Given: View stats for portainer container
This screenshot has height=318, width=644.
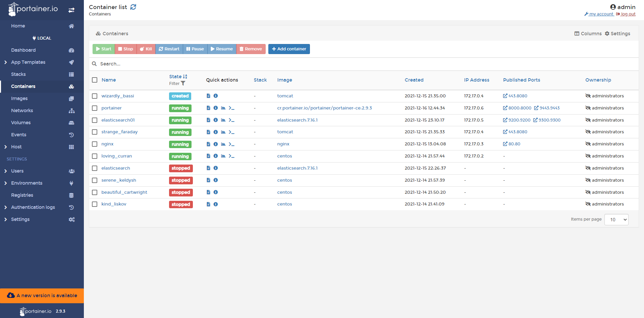Looking at the screenshot, I should [223, 108].
